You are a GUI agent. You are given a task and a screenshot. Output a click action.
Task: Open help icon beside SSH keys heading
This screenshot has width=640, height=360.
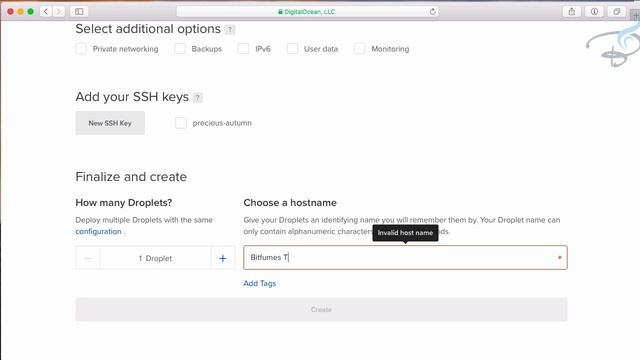click(198, 98)
